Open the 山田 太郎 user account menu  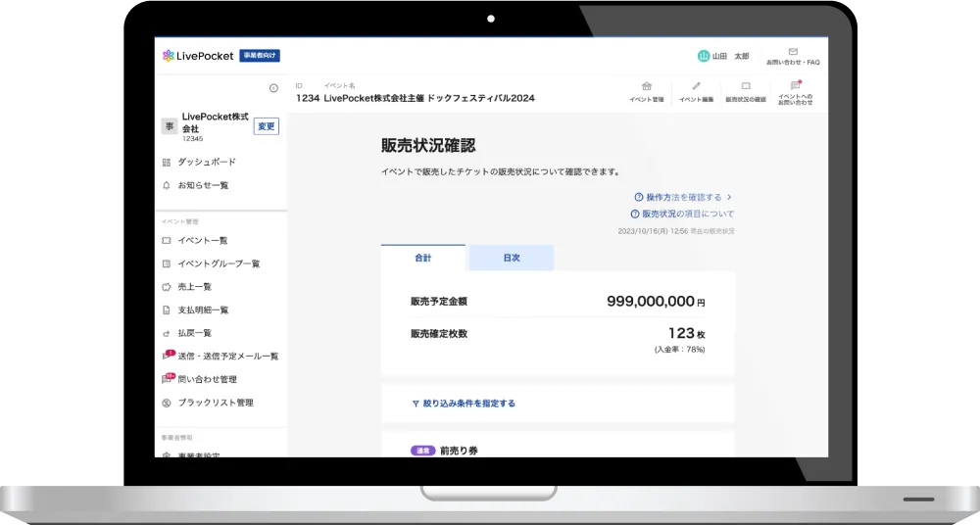[723, 56]
